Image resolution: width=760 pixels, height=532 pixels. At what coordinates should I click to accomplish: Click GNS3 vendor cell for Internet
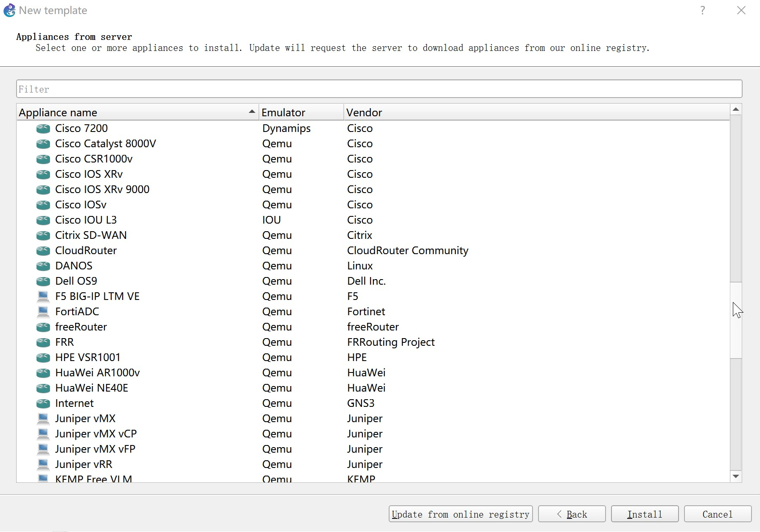pyautogui.click(x=361, y=403)
